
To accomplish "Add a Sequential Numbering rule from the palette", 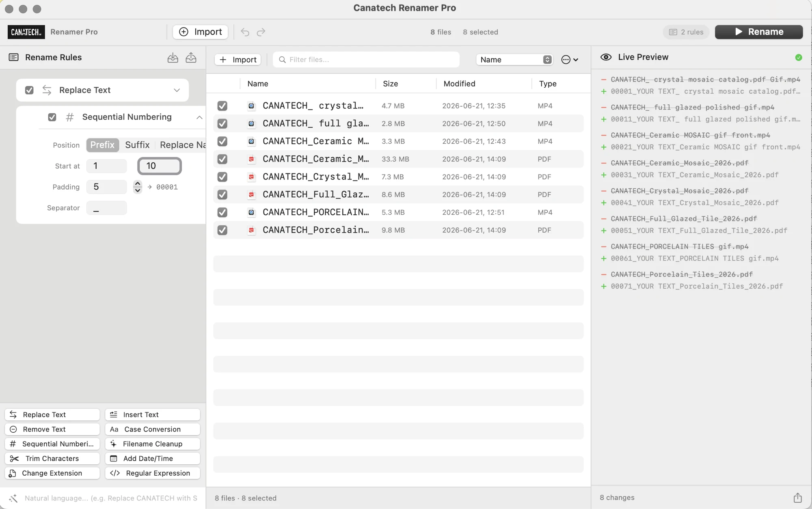I will click(x=52, y=444).
